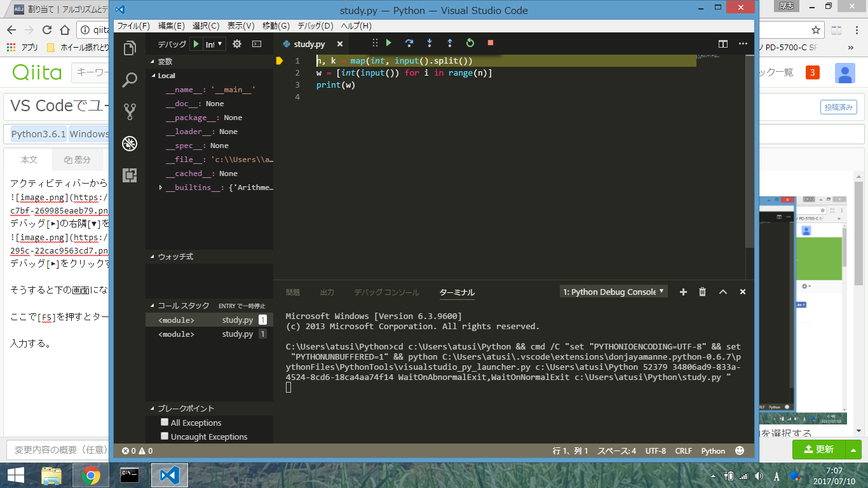The height and width of the screenshot is (488, 868).
Task: Enable the Uncaught Exceptions checkbox
Action: (x=165, y=437)
